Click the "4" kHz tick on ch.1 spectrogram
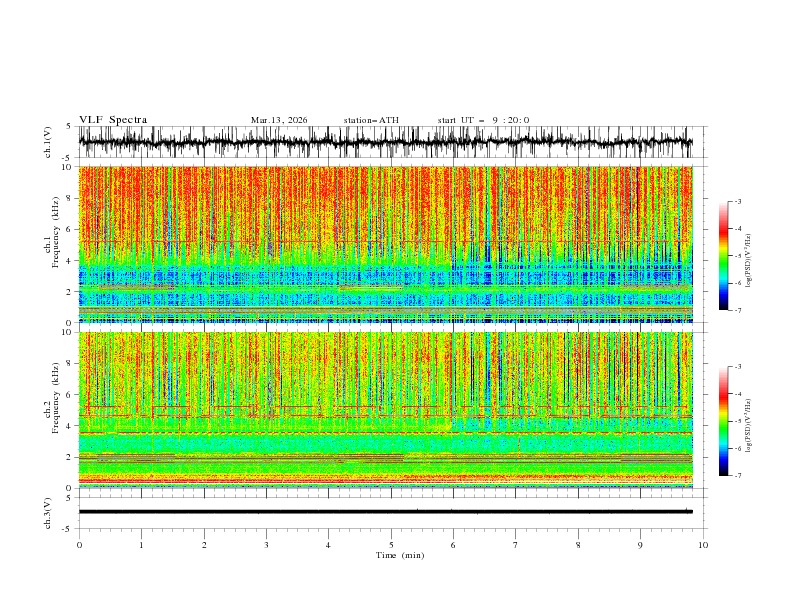The height and width of the screenshot is (612, 792). pos(68,261)
